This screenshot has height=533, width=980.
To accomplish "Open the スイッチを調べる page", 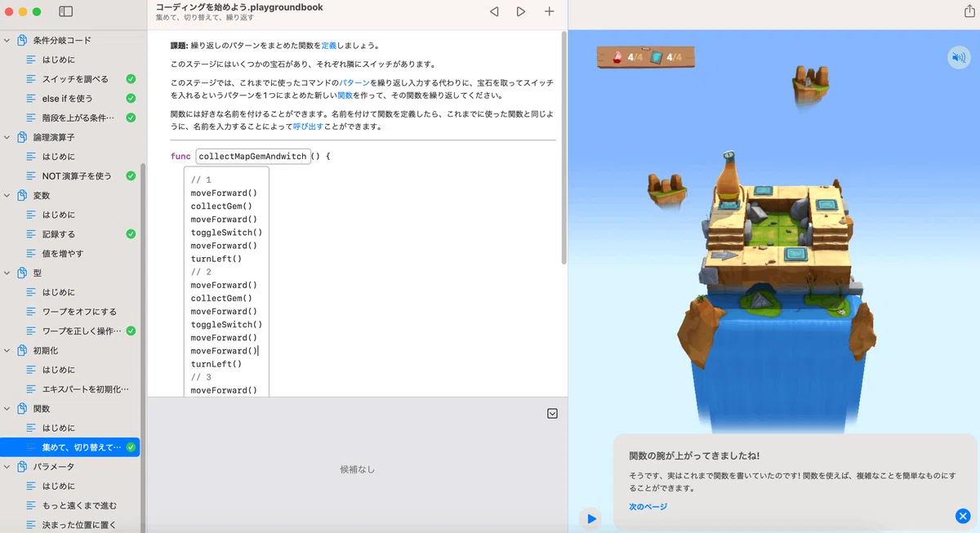I will click(75, 79).
